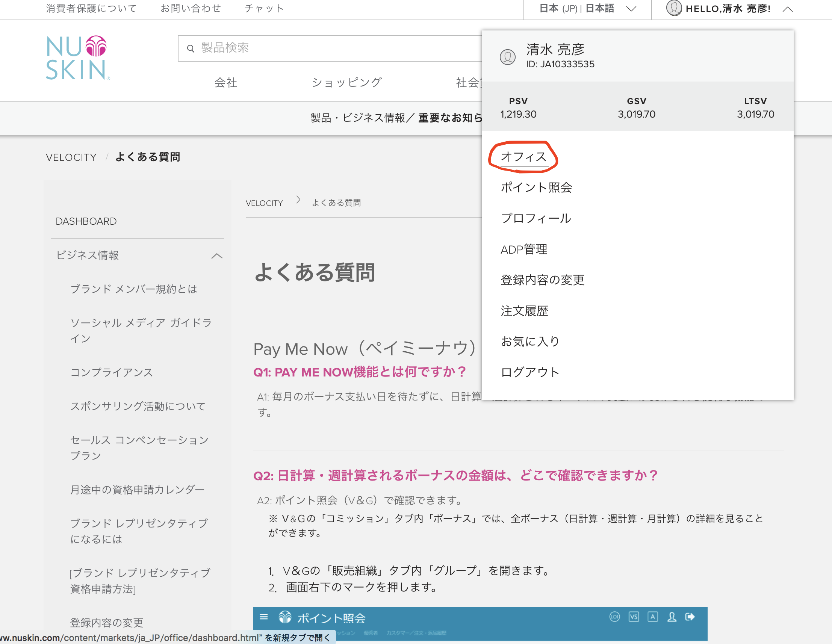Click the LOI circle icon in ポイント照会 banner
Image resolution: width=832 pixels, height=644 pixels.
tap(614, 617)
